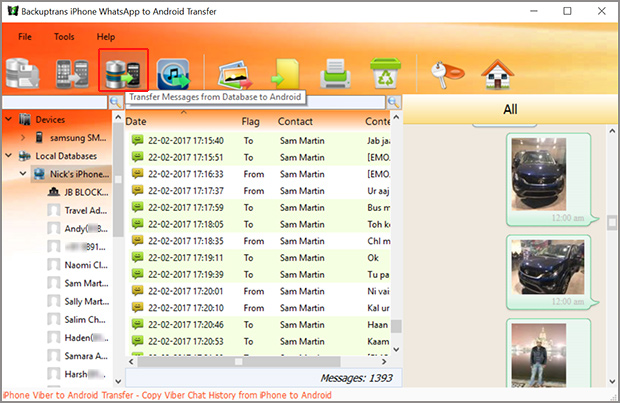Sort messages by the Flag column header
Viewport: 620px width, 403px height.
[x=251, y=121]
